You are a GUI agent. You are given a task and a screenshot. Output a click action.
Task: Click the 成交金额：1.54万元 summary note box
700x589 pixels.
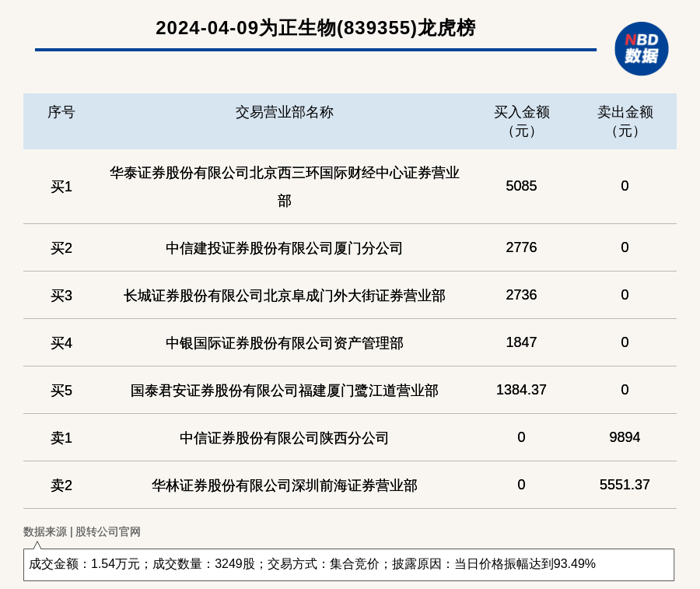coord(348,564)
